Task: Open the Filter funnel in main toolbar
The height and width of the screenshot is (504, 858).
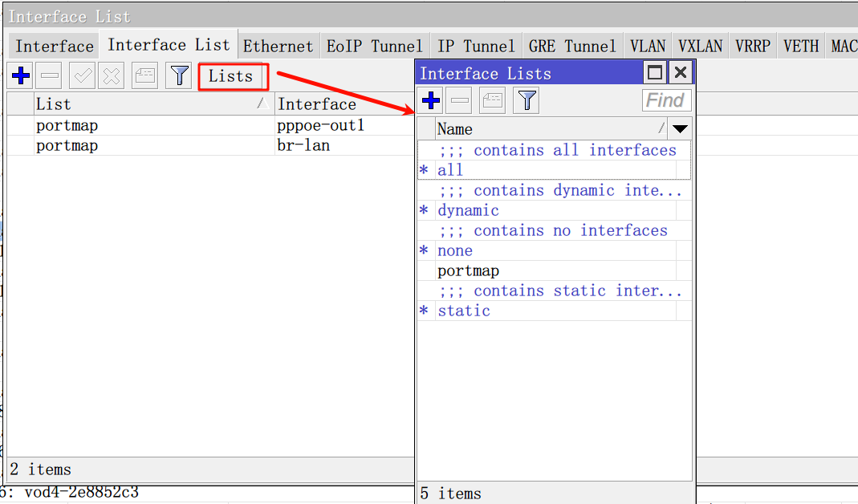Action: pos(179,76)
